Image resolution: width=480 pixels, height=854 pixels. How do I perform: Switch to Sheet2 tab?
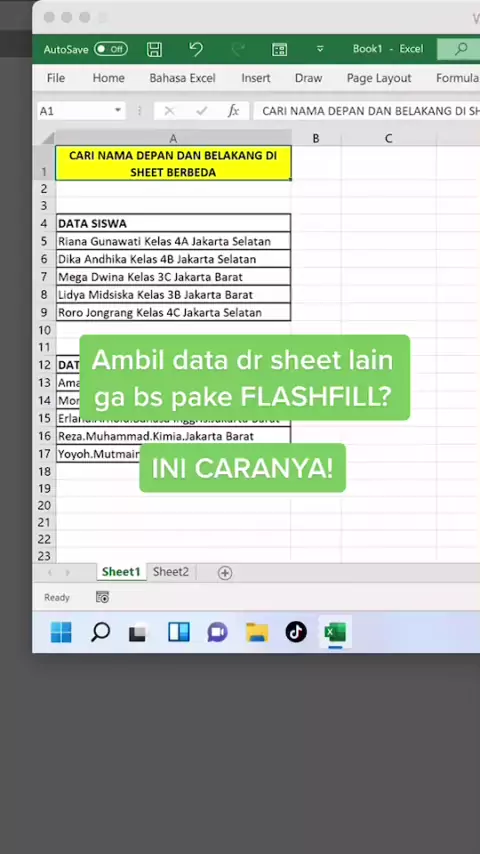[x=171, y=572]
